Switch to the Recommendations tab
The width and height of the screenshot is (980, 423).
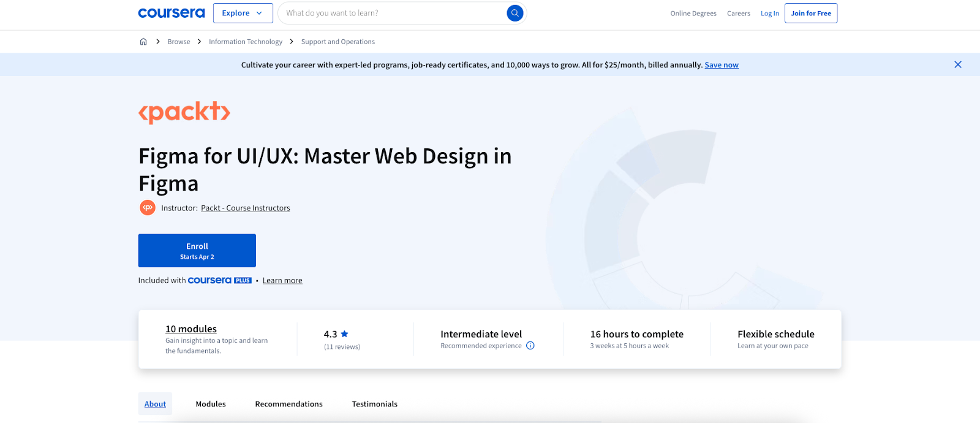point(289,404)
